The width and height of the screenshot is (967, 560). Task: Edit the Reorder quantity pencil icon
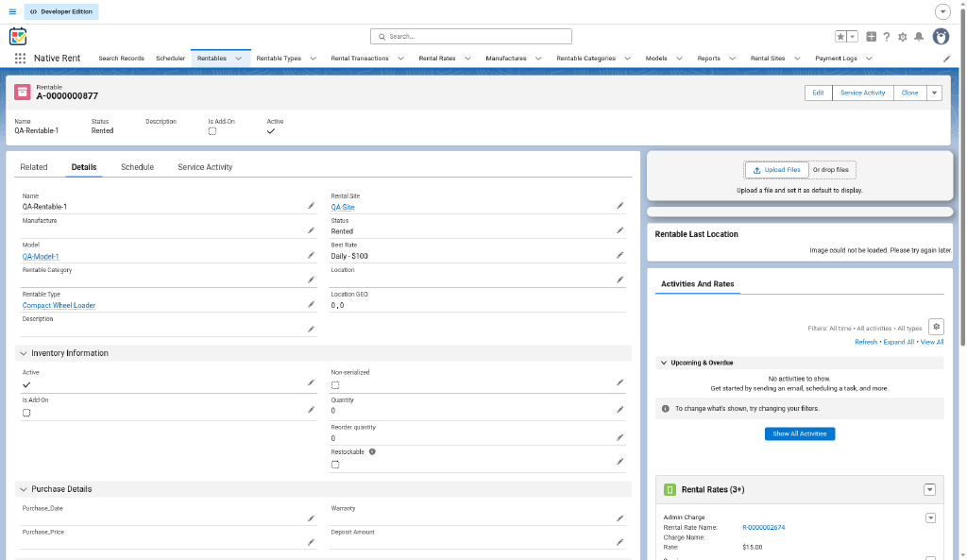619,437
